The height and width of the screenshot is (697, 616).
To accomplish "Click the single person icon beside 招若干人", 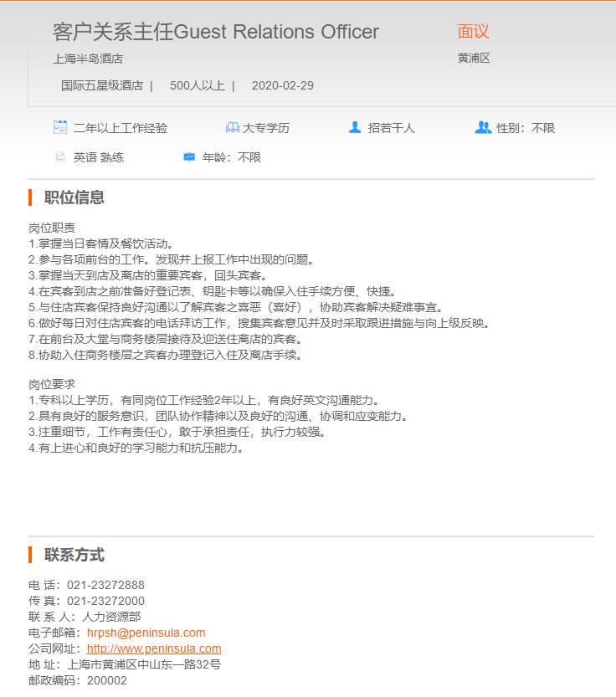I will tap(355, 127).
